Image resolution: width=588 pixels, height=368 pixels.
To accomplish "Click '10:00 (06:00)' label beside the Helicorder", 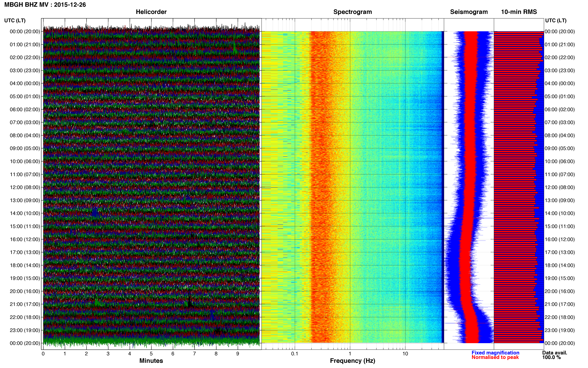I will (25, 161).
